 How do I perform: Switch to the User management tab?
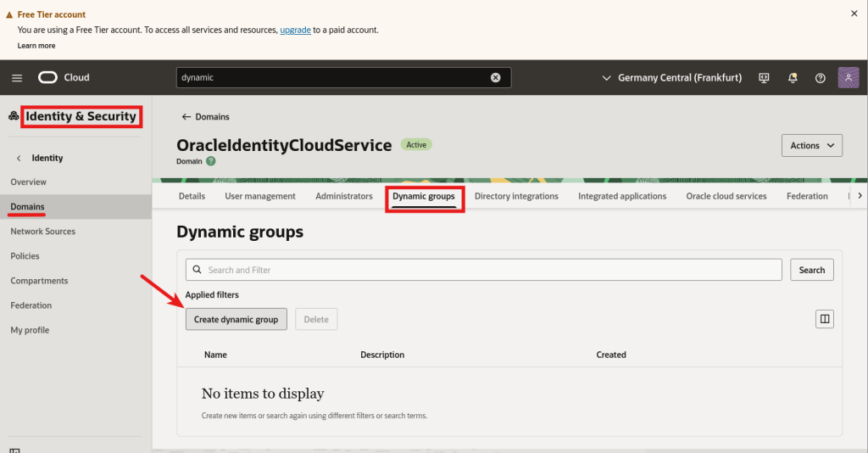260,196
